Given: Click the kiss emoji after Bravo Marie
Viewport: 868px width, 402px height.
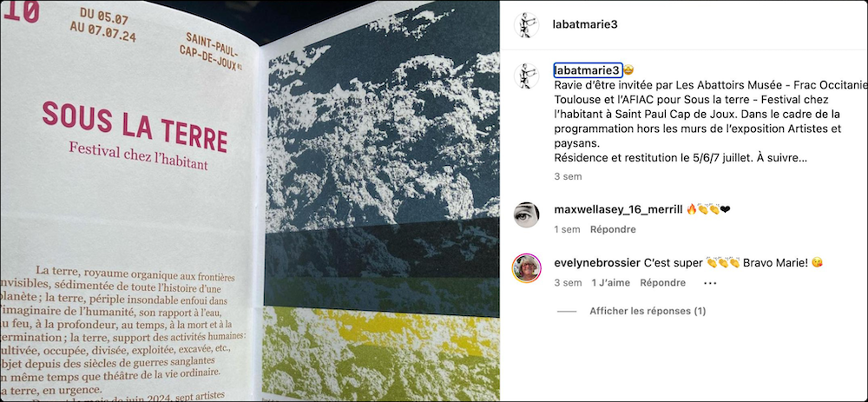Looking at the screenshot, I should (x=817, y=263).
